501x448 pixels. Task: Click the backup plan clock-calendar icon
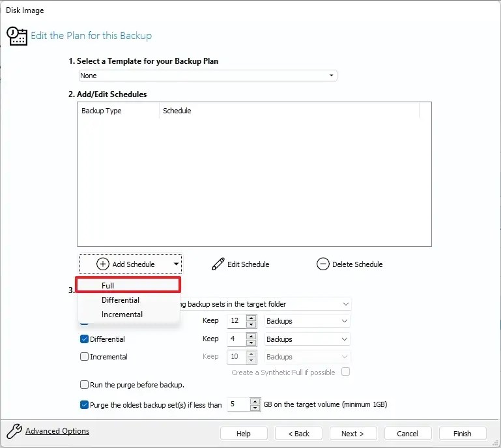pyautogui.click(x=17, y=36)
